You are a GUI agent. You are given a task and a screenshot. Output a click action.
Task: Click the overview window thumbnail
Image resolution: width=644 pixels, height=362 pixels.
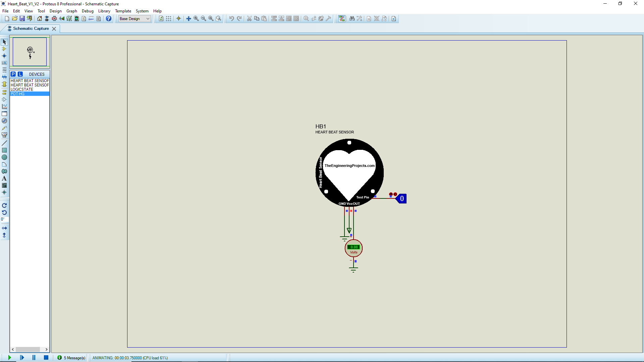click(30, 52)
